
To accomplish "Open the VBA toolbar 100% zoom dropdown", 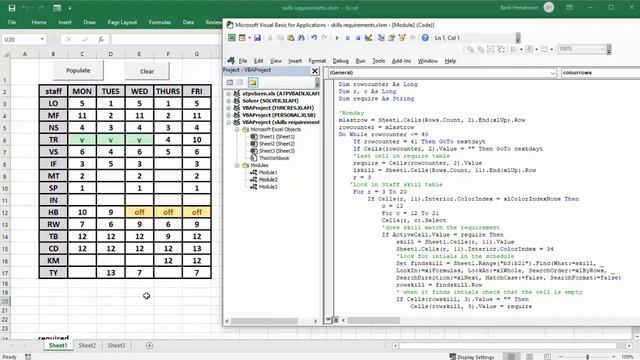I will point(602,49).
